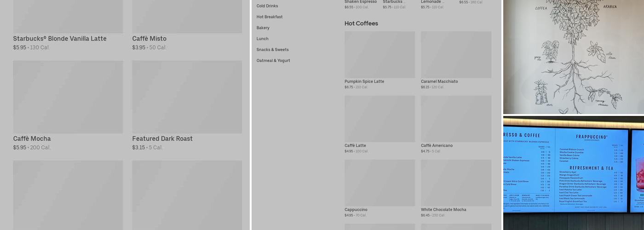Click the Hot Coffees section heading

(361, 23)
